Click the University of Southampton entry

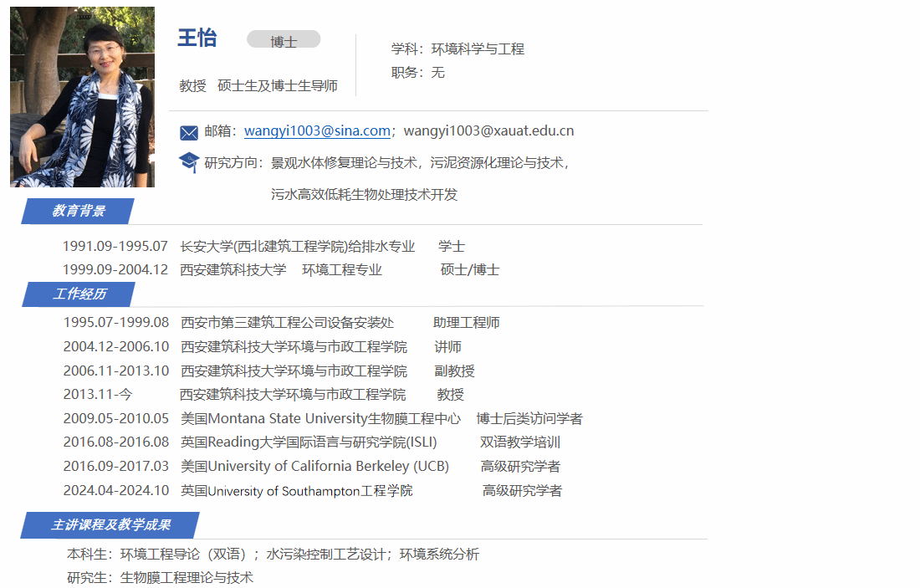[296, 490]
